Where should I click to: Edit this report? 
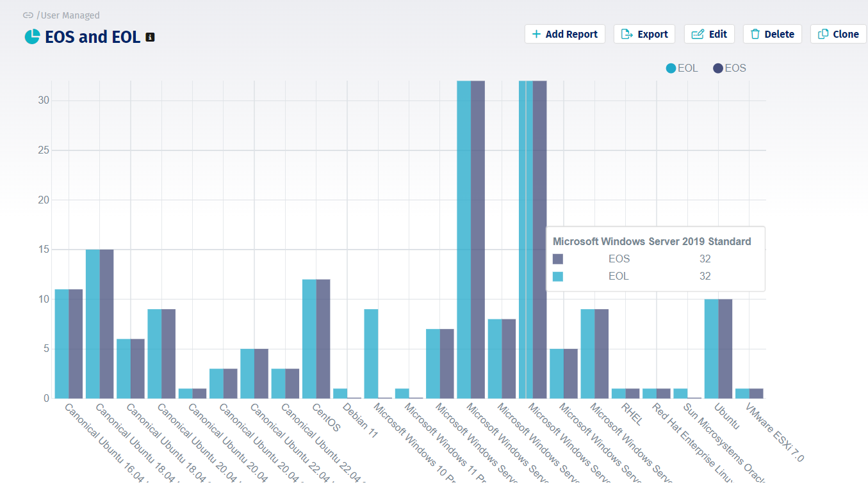[x=709, y=34]
